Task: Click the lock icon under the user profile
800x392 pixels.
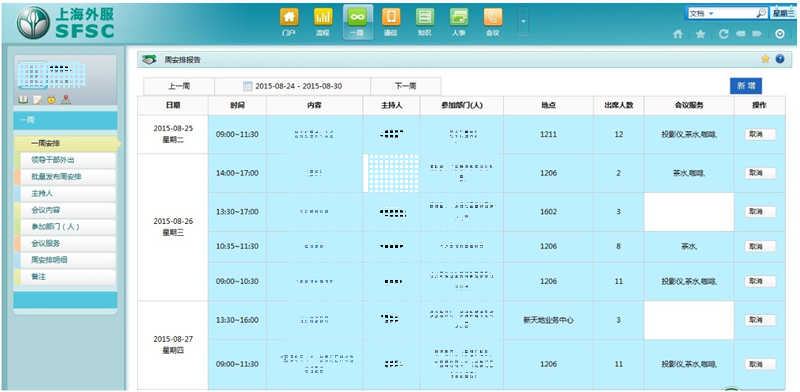Action: coord(51,100)
